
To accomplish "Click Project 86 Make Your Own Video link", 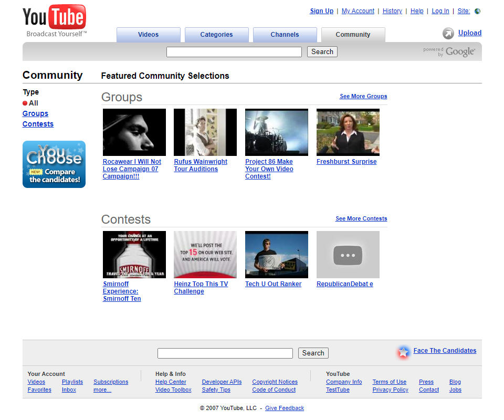I will [269, 169].
